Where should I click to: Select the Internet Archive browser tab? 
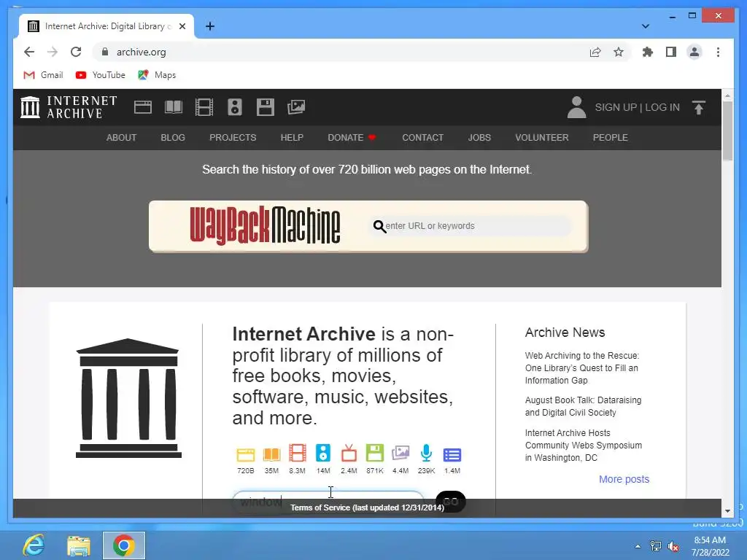[106, 26]
